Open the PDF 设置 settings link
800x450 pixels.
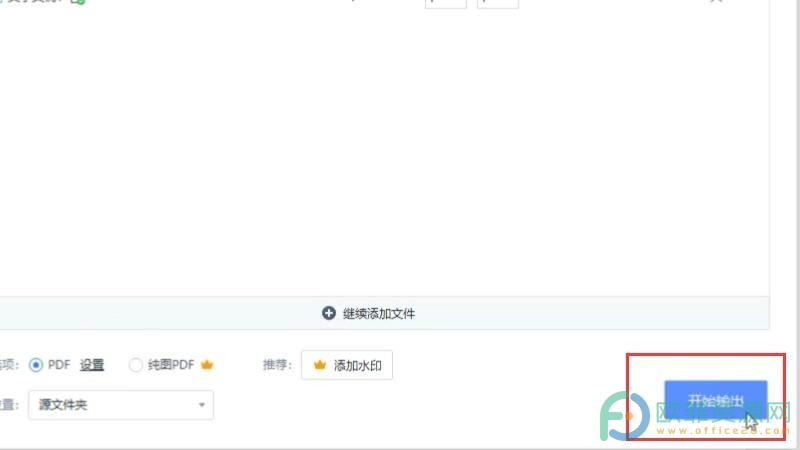(x=92, y=365)
